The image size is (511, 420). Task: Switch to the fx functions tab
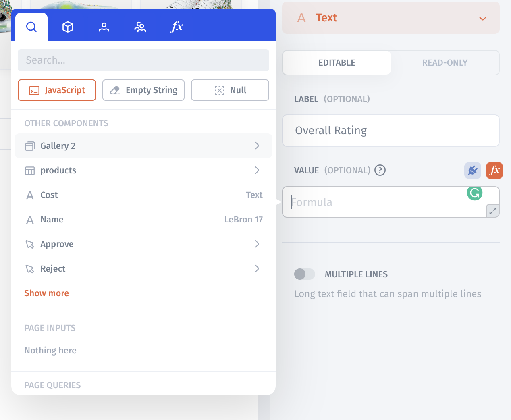[177, 27]
